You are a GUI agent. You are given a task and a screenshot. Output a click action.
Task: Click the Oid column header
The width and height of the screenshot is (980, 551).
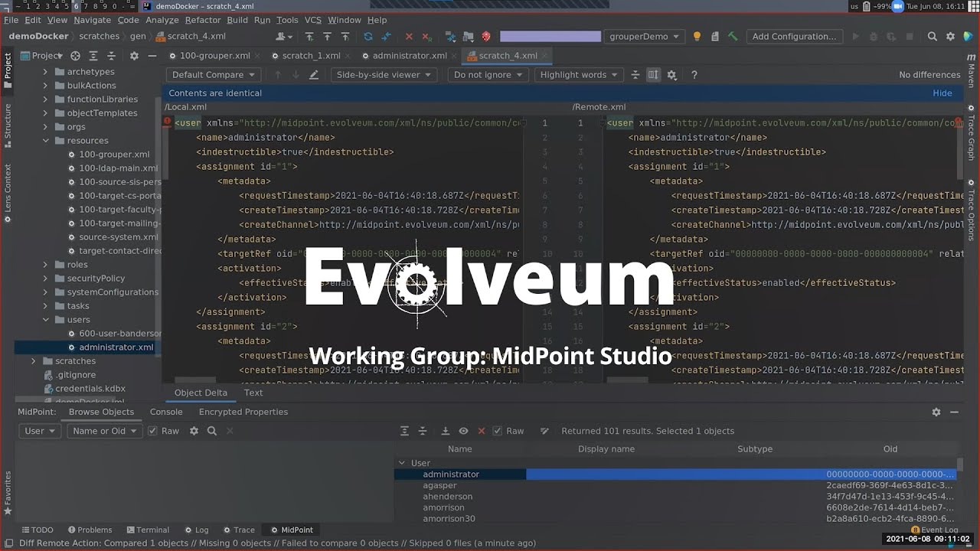[x=890, y=449]
